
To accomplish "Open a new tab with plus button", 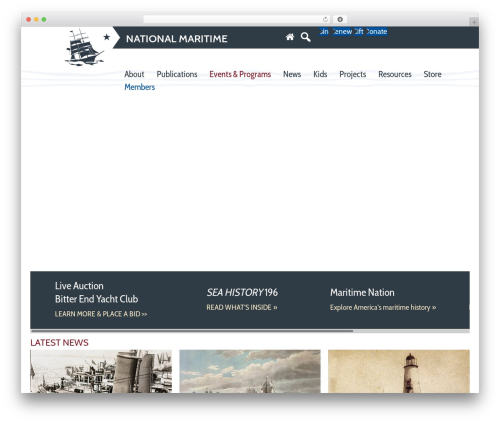I will [x=474, y=22].
